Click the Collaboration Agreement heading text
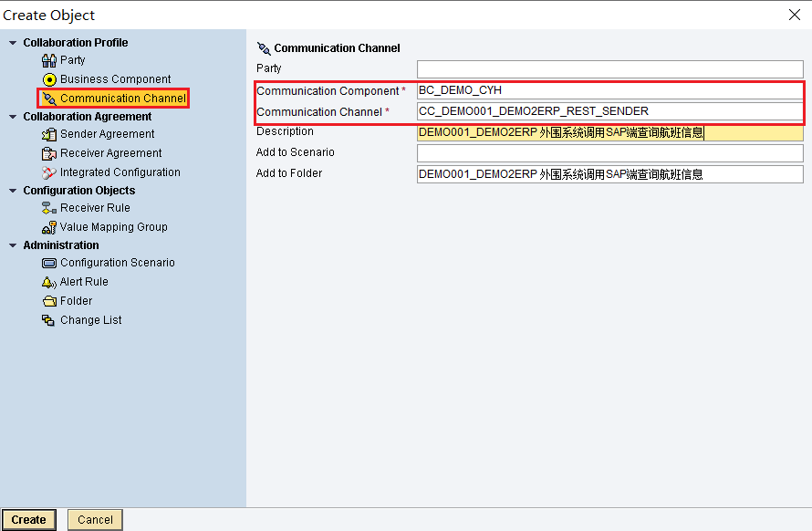Screen dimensions: 812x531 point(88,117)
